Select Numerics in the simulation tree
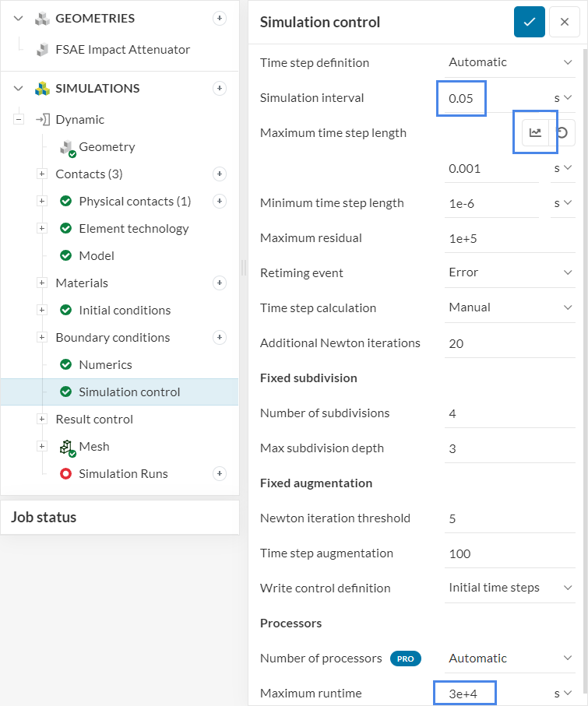The image size is (588, 706). click(105, 364)
